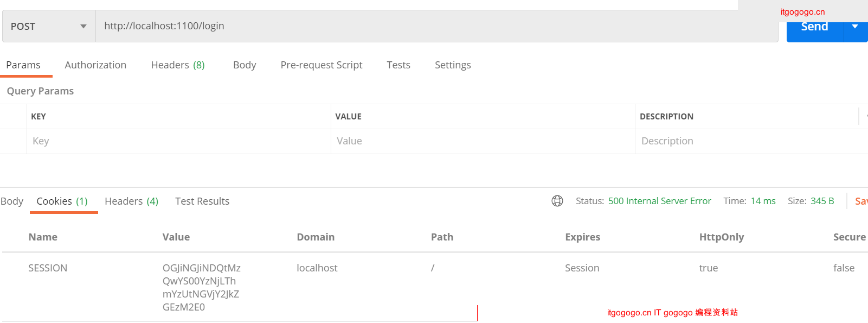This screenshot has width=868, height=323.
Task: Switch to the request Body tab
Action: (x=245, y=65)
